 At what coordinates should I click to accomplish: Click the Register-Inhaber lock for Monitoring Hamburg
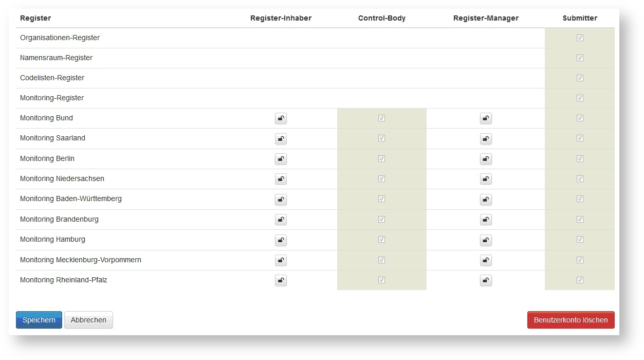click(281, 240)
